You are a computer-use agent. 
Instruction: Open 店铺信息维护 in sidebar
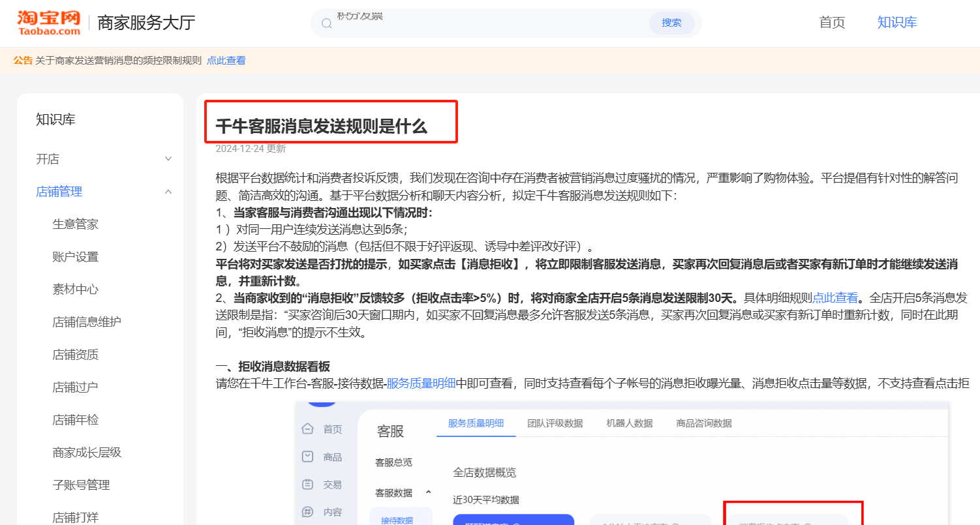(87, 322)
